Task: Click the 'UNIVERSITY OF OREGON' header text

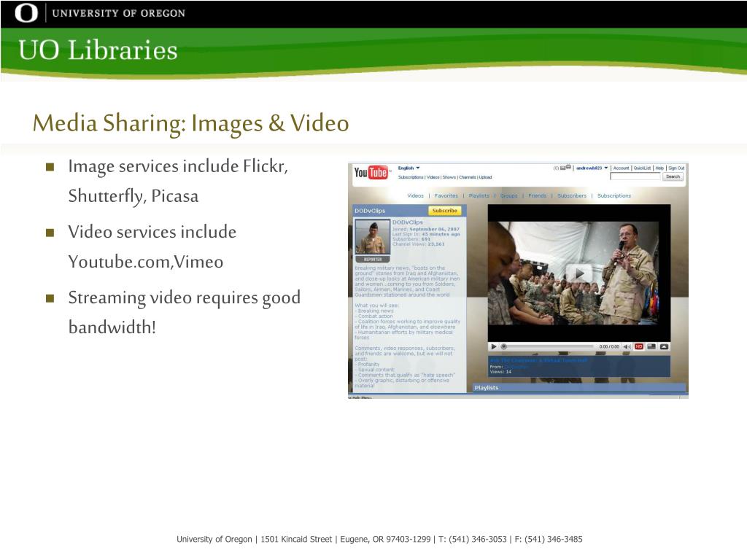Action: coord(119,13)
